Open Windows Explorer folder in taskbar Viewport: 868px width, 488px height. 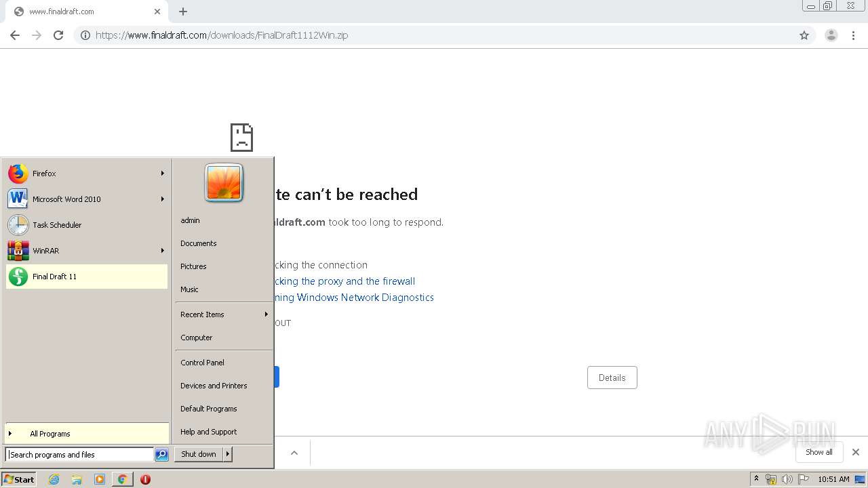77,479
